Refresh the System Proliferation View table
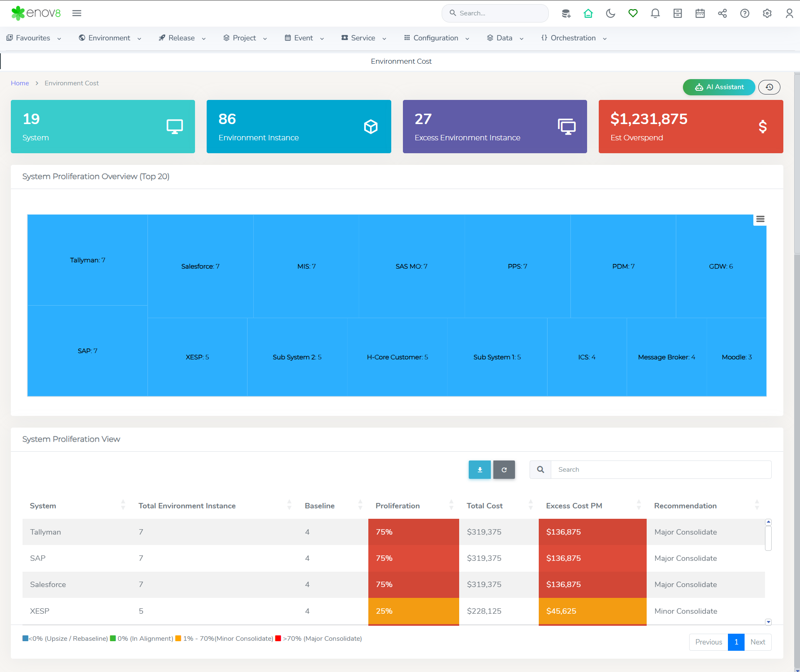Viewport: 800px width, 672px height. point(504,470)
